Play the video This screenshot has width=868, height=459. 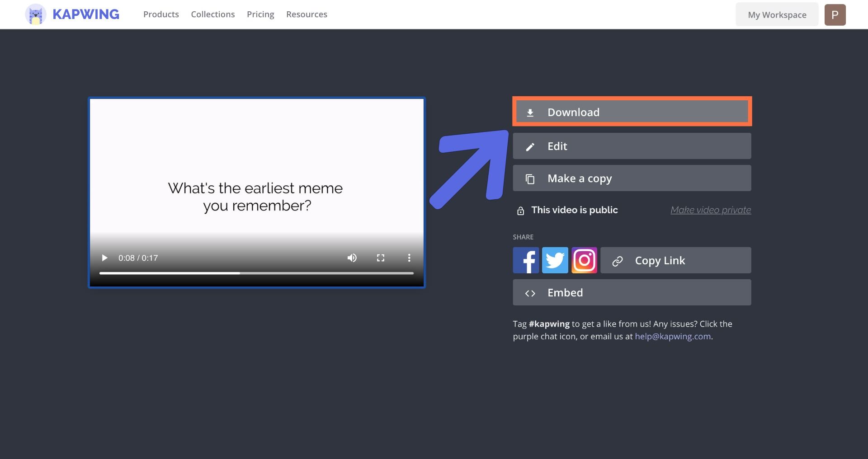point(104,258)
